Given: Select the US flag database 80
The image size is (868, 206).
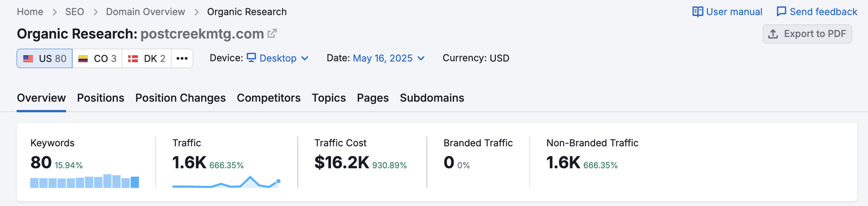Looking at the screenshot, I should point(44,58).
